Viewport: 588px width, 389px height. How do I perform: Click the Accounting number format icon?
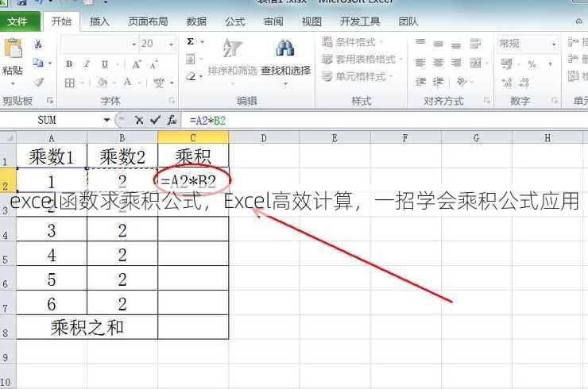pyautogui.click(x=506, y=64)
